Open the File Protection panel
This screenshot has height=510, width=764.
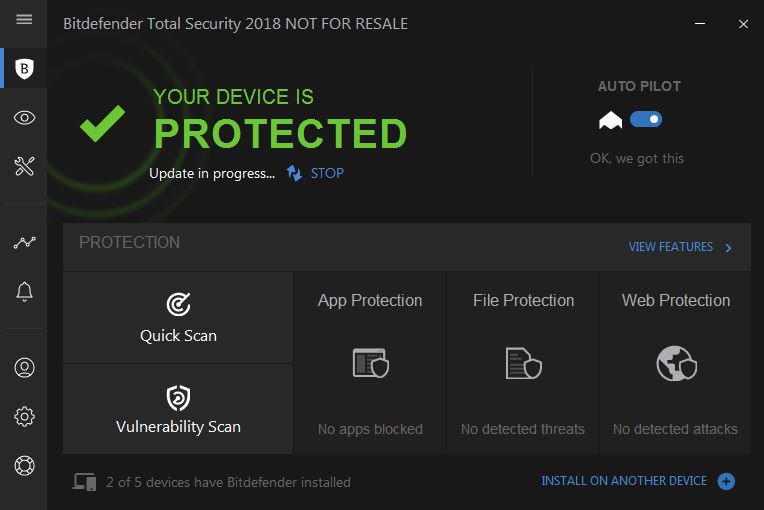click(523, 363)
